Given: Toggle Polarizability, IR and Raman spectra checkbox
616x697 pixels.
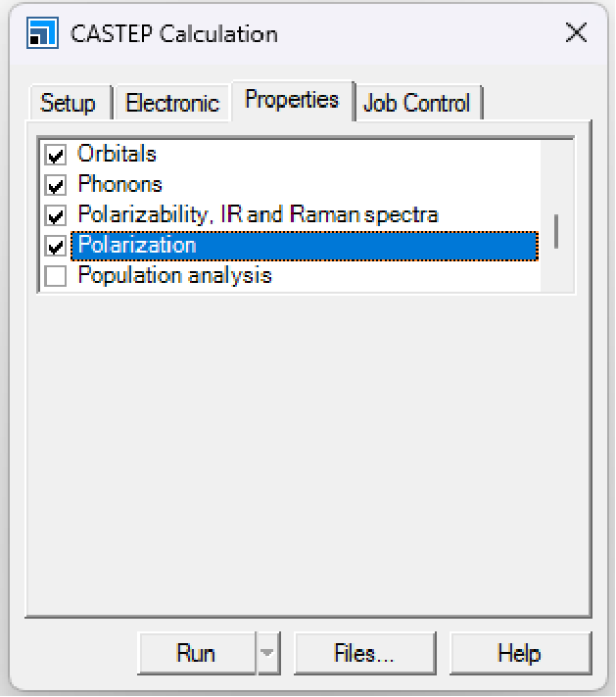Looking at the screenshot, I should (57, 215).
